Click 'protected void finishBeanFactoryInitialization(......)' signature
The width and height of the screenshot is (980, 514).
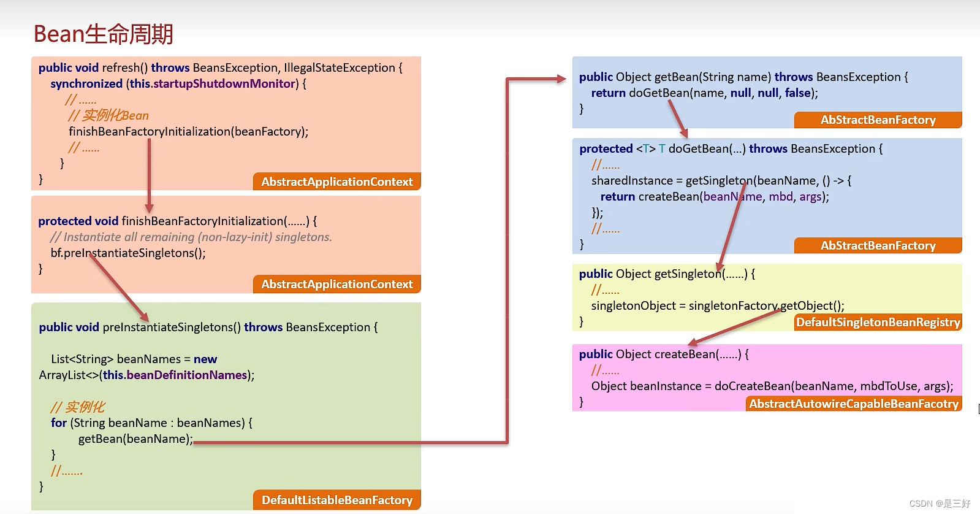(x=178, y=221)
